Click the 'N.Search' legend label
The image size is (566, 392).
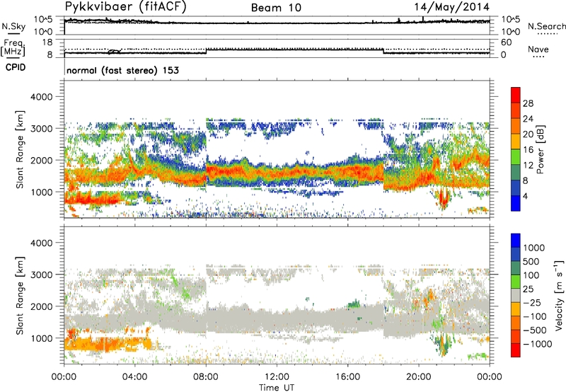(x=546, y=26)
